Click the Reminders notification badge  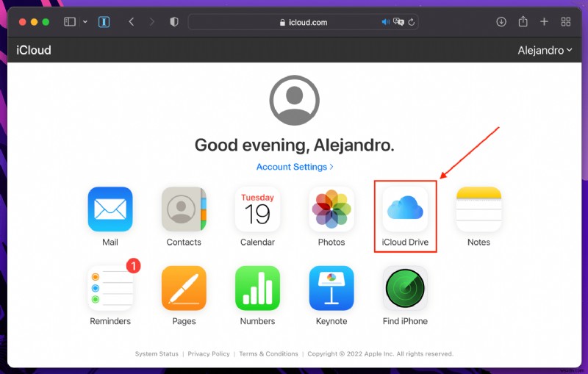coord(134,266)
